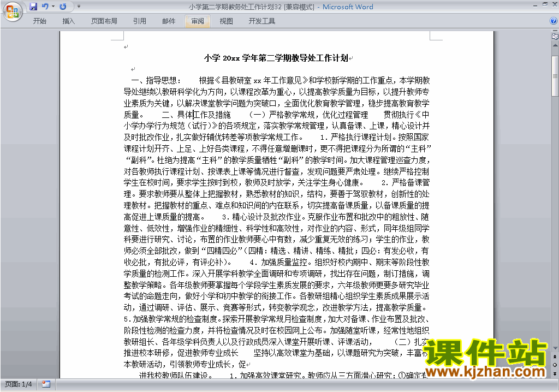This screenshot has height=392, width=559.
Task: Place the cursor at 一、指导思想
Action: tap(153, 80)
